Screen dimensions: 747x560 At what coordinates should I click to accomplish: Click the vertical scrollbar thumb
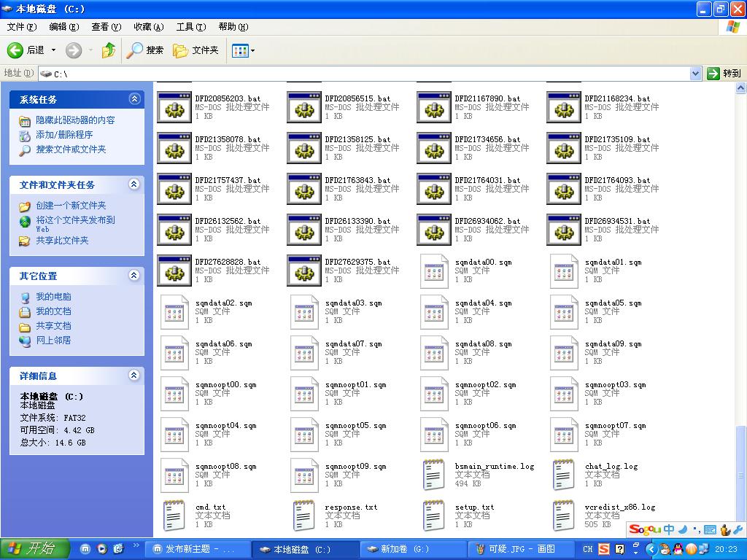[x=741, y=476]
